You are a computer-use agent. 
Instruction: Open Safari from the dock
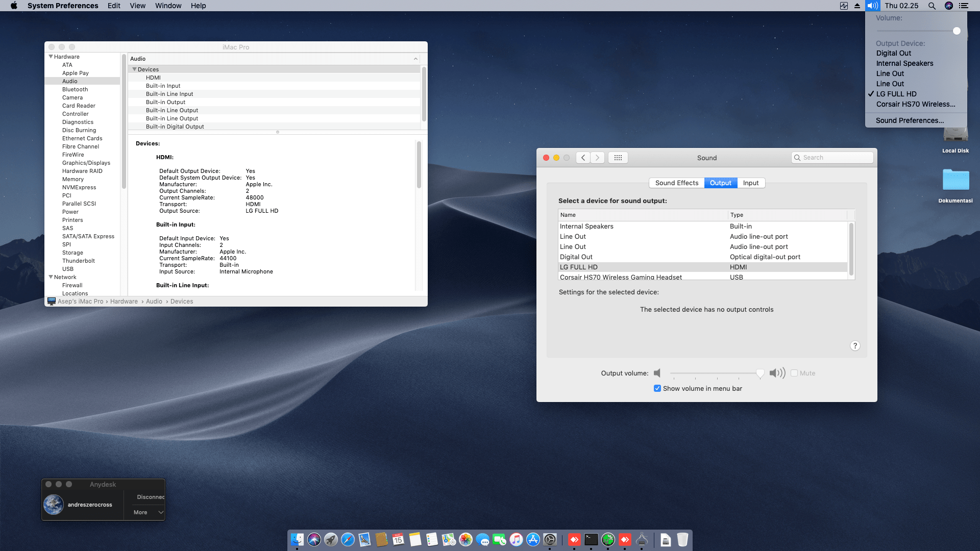(x=348, y=540)
